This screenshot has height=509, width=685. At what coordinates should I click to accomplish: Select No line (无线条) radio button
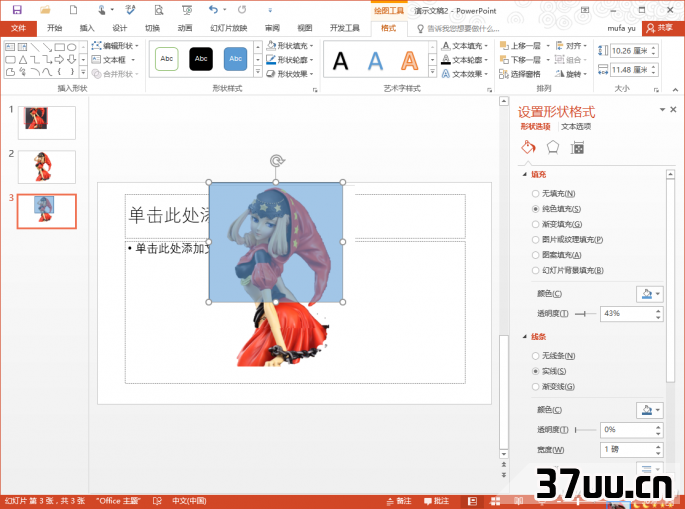click(x=535, y=356)
